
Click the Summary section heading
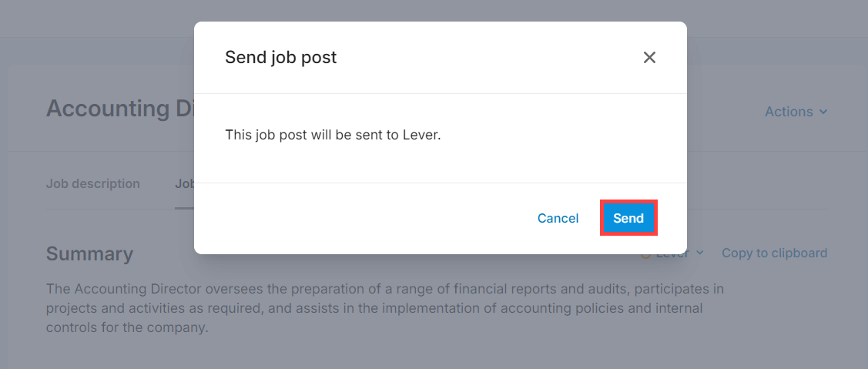click(89, 253)
